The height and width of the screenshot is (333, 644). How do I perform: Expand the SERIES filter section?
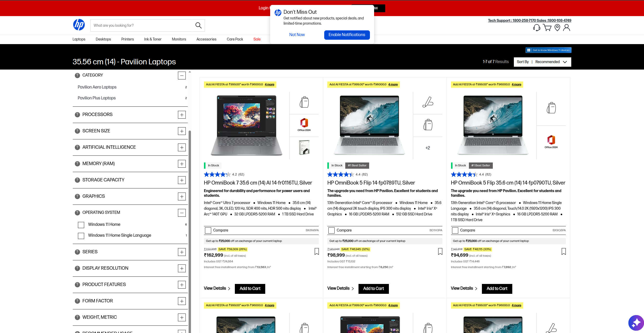coord(182,252)
